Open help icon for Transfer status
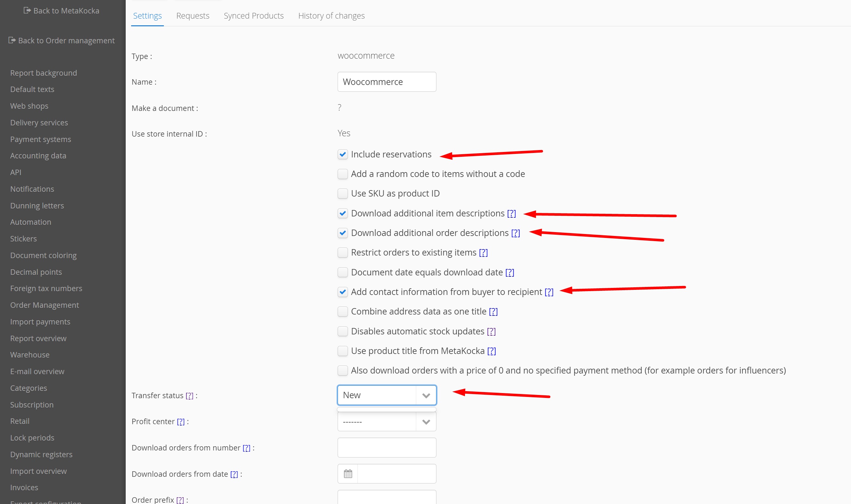 [190, 396]
